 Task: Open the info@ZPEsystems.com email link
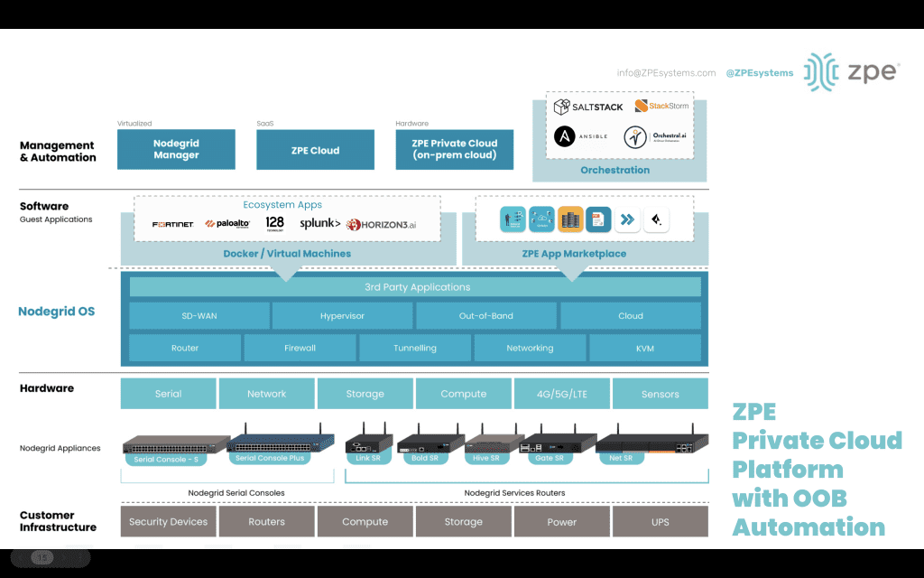(667, 72)
